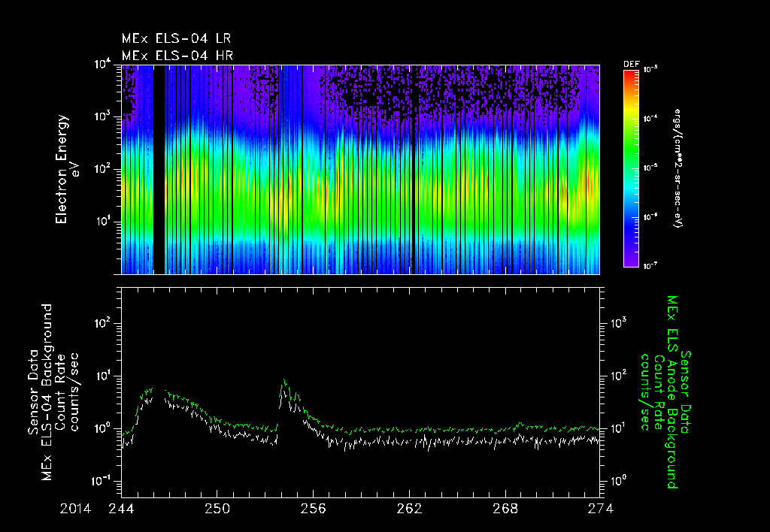Click the year '2014' label

click(76, 509)
